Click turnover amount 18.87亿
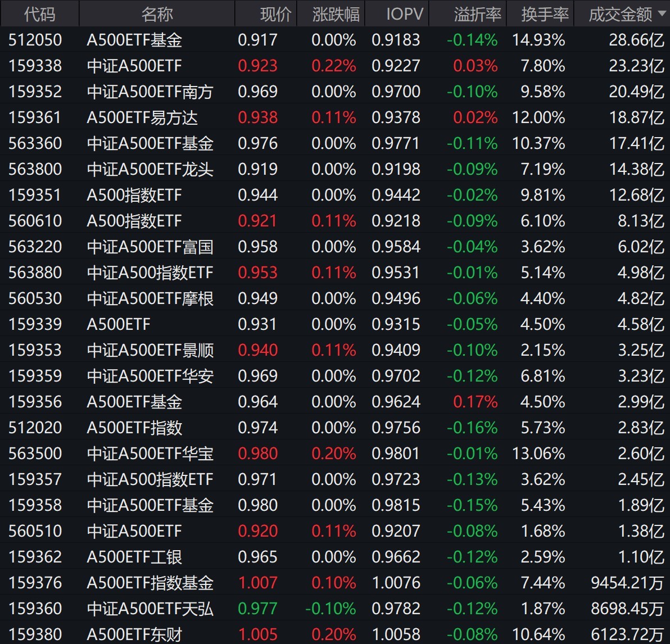The image size is (670, 644). (636, 117)
